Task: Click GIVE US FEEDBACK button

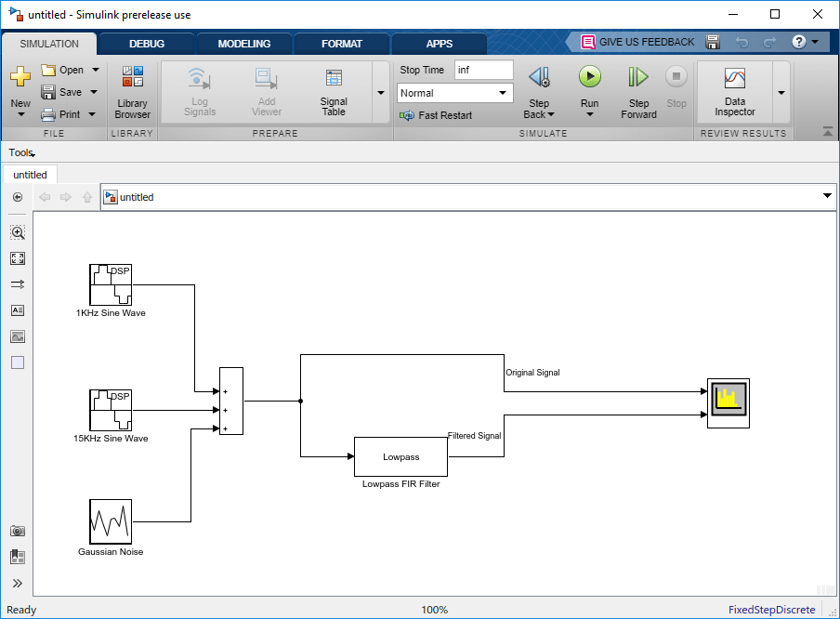Action: (637, 42)
